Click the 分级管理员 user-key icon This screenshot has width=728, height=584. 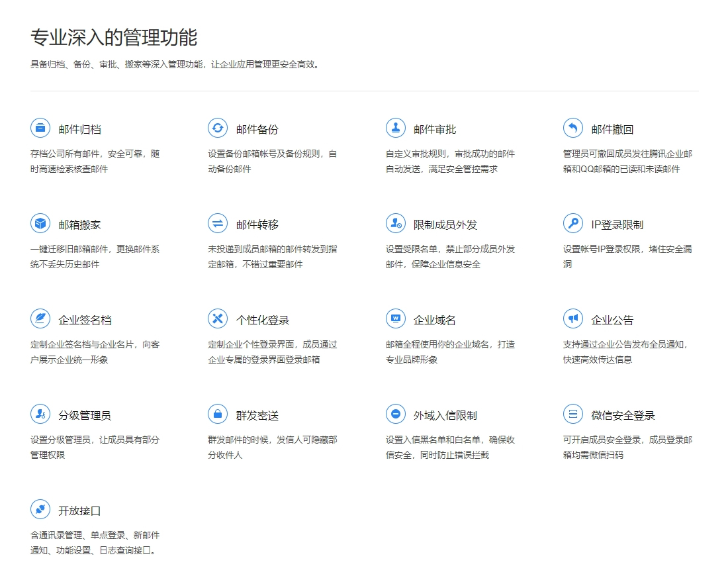(40, 414)
